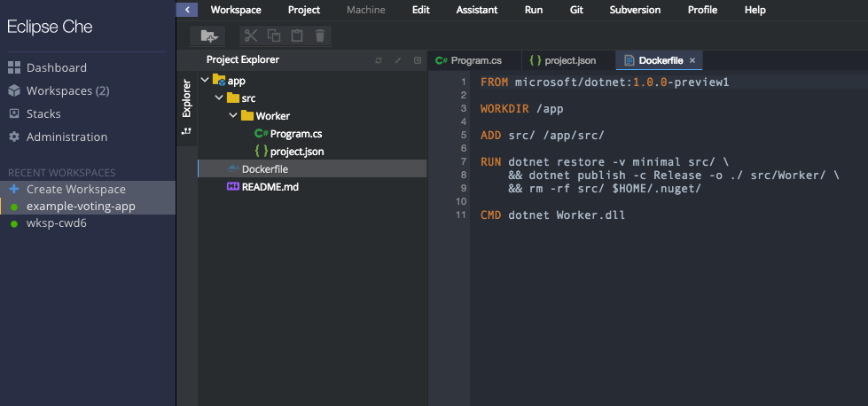Collapse the app project node
This screenshot has width=868, height=406.
205,80
